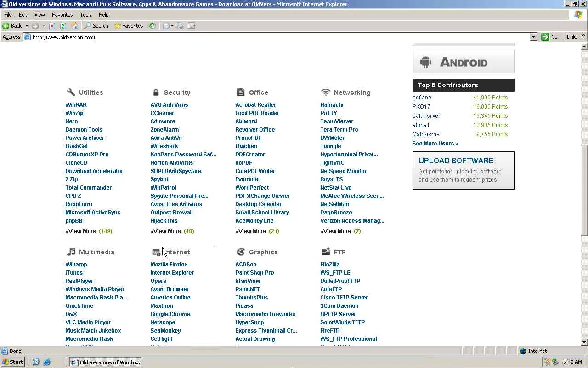Open the Favorites pane from the toolbar
The height and width of the screenshot is (368, 588).
pyautogui.click(x=129, y=26)
